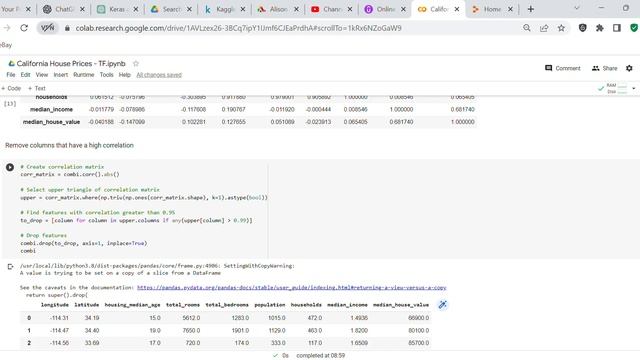Switch to the Alison tab

tap(278, 9)
